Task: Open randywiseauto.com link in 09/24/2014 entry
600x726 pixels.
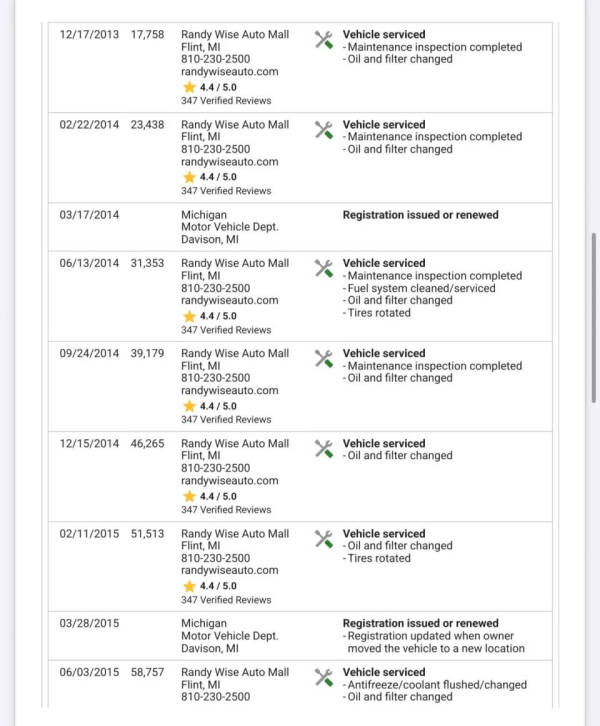Action: 229,391
